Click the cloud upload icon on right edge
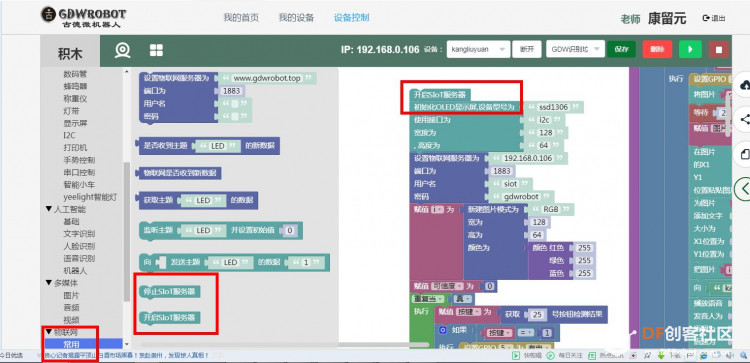Viewport: 750px width, 363px height. 745,85
